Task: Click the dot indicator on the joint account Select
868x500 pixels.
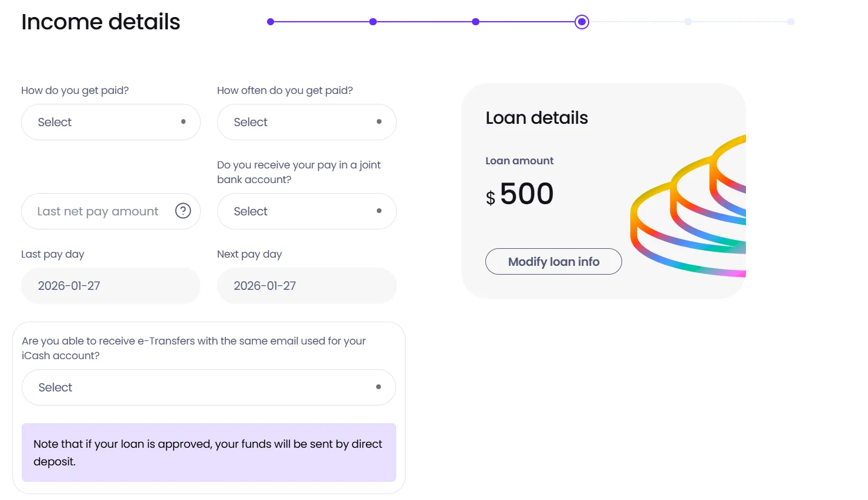Action: pyautogui.click(x=379, y=211)
